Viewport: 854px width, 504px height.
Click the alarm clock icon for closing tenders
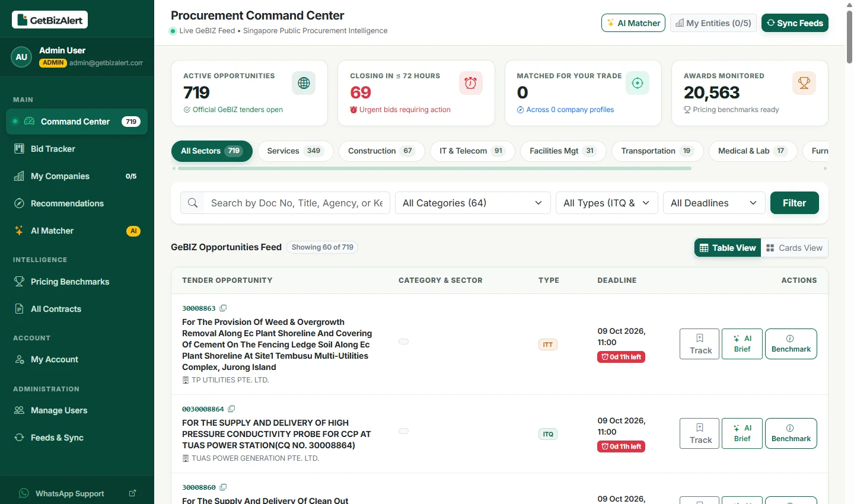click(x=470, y=83)
